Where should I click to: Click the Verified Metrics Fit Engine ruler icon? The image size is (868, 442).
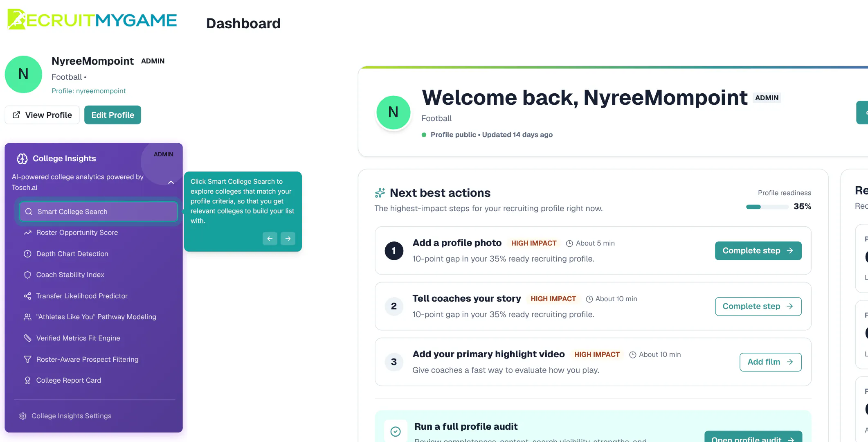pos(27,338)
